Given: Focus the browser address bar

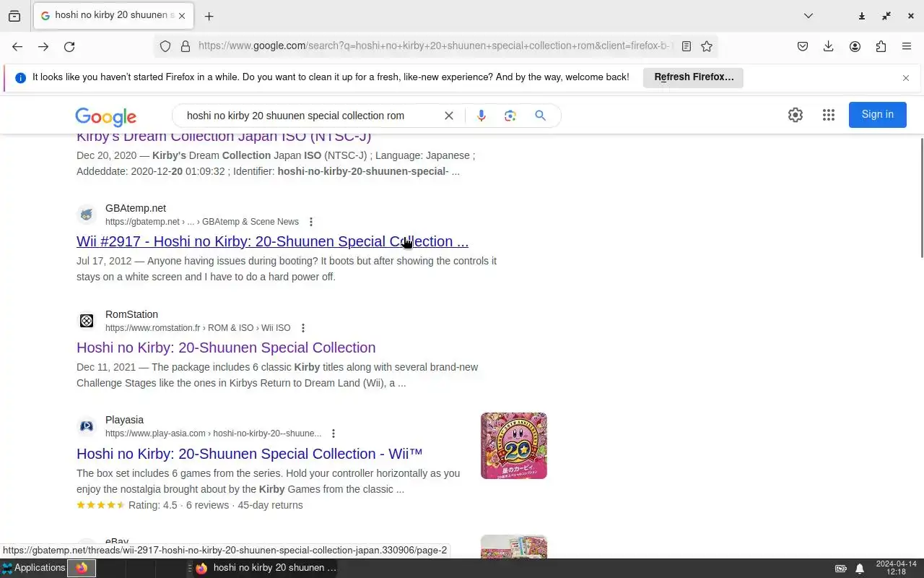Looking at the screenshot, I should click(435, 46).
